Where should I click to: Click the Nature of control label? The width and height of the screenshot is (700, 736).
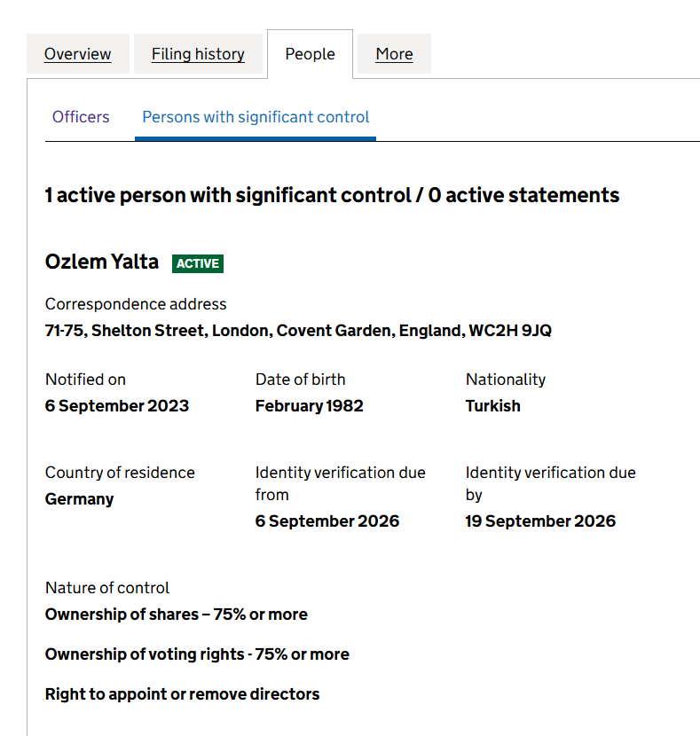pyautogui.click(x=107, y=588)
